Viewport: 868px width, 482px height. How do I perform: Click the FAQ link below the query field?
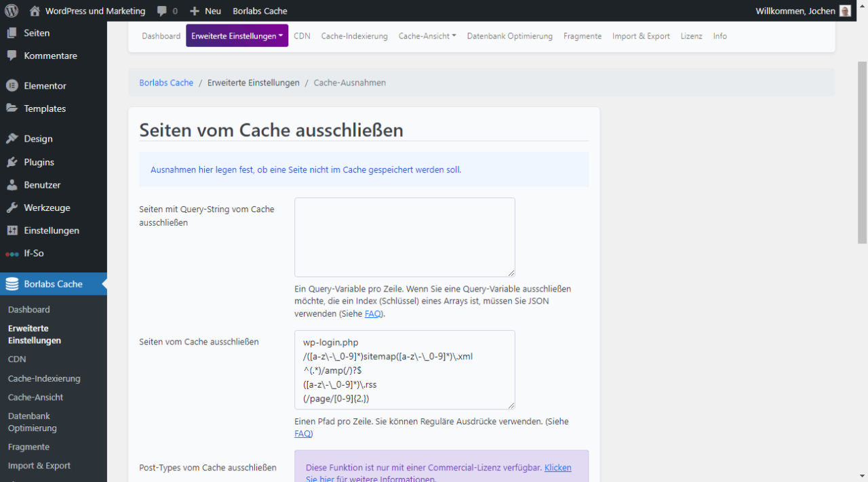tap(373, 313)
